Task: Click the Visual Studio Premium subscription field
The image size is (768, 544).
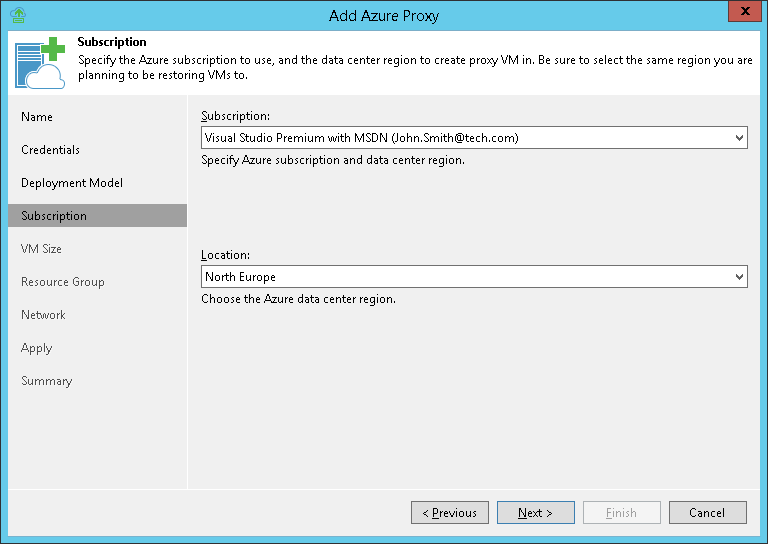Action: [x=466, y=137]
